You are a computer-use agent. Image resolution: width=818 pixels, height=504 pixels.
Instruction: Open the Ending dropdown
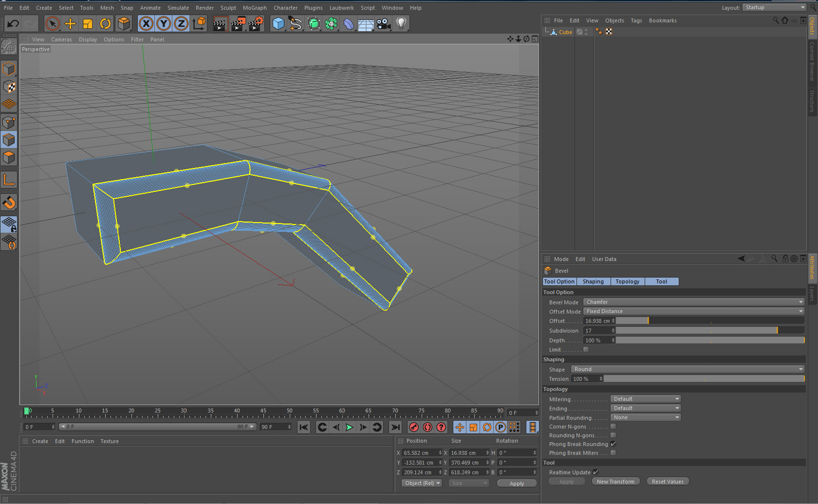pos(646,408)
